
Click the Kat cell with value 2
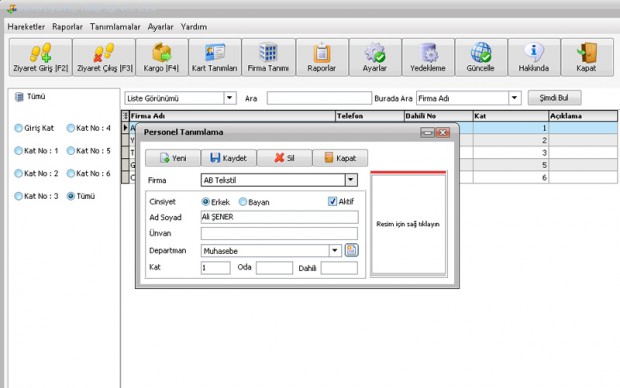[511, 140]
